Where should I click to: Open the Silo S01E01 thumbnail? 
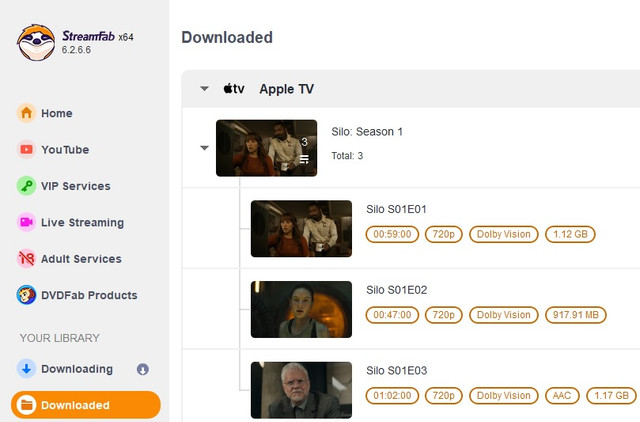tap(301, 229)
